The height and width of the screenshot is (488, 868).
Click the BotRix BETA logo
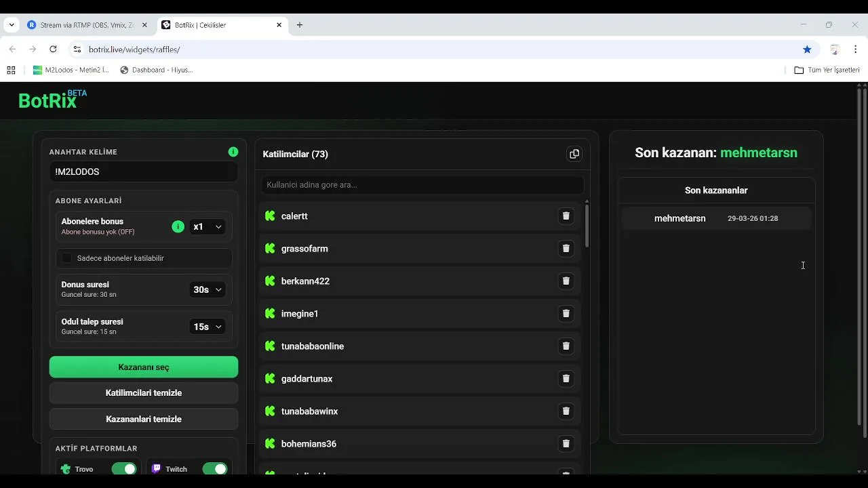click(52, 100)
